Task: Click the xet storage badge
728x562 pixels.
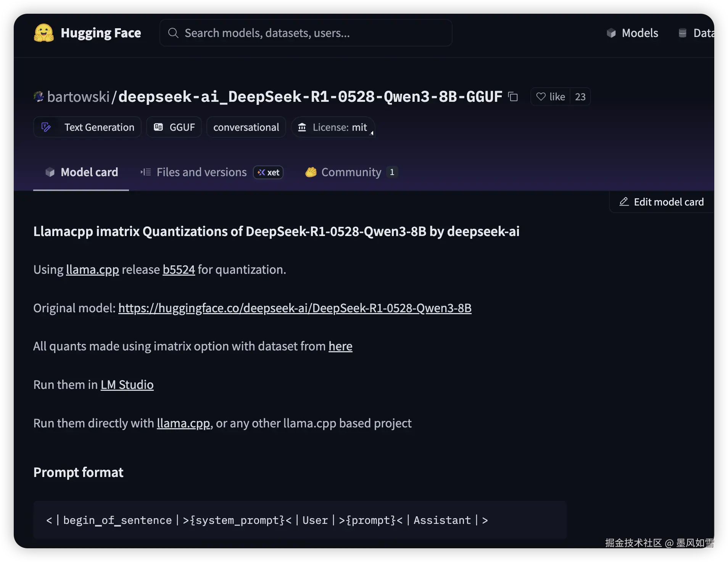Action: coord(268,172)
